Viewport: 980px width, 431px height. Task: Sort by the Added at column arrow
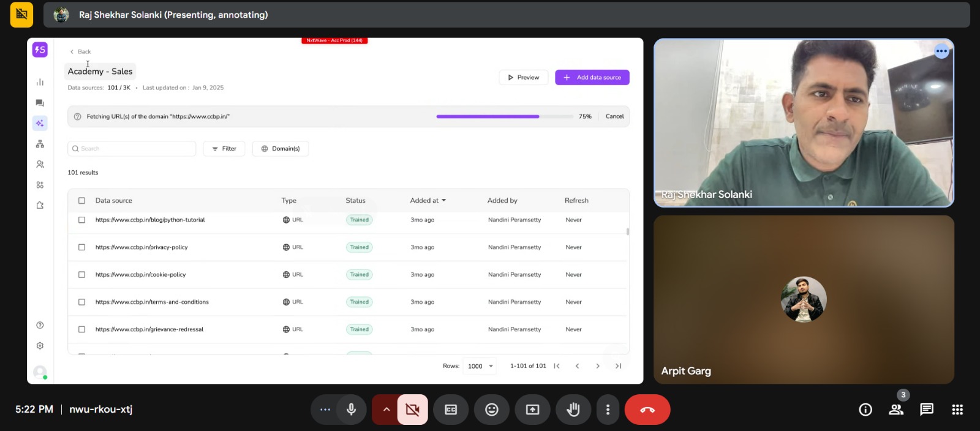(x=444, y=201)
